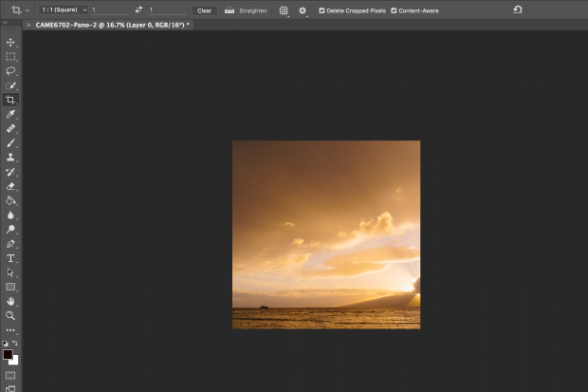Choose the Healing Brush tool

(x=10, y=128)
